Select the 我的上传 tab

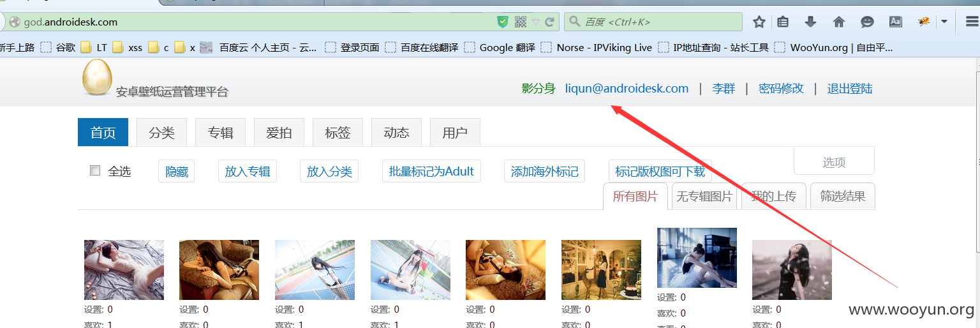click(773, 196)
